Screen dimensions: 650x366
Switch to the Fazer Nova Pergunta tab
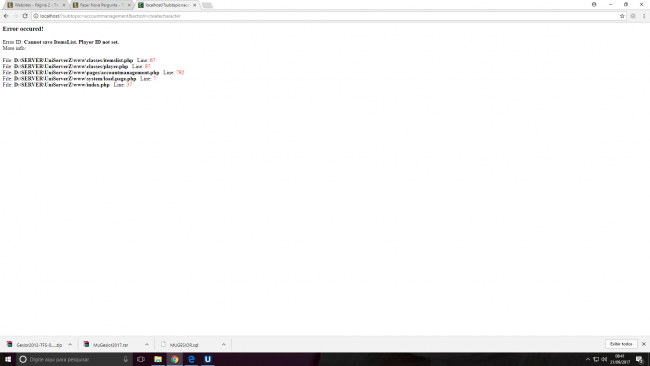(x=102, y=5)
